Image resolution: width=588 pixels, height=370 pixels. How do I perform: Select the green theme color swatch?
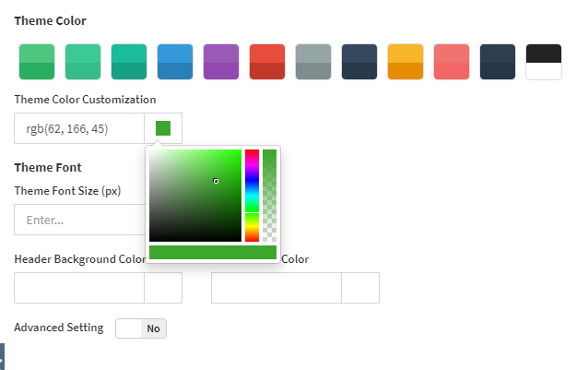point(37,62)
